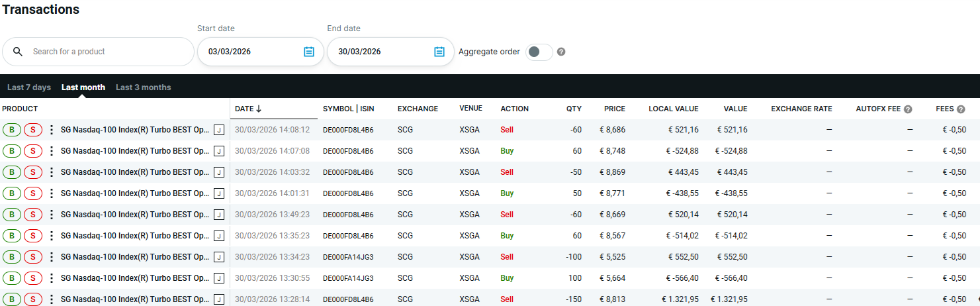Click the LOCAL VALUE column header
This screenshot has height=306, width=980.
(674, 109)
